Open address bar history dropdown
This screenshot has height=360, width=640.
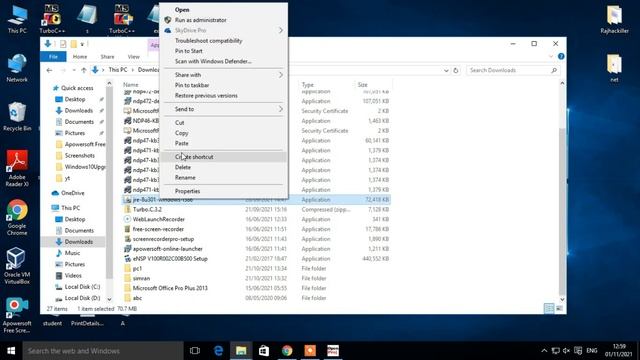pos(446,70)
